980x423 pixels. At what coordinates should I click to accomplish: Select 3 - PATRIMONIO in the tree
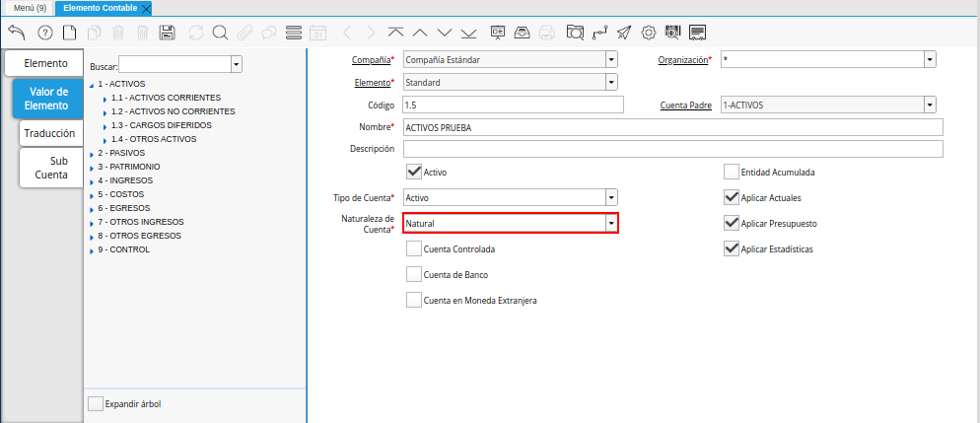coord(129,167)
